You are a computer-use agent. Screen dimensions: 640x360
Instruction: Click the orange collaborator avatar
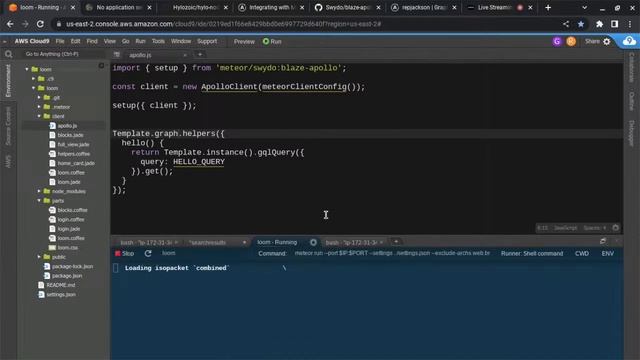[x=571, y=41]
